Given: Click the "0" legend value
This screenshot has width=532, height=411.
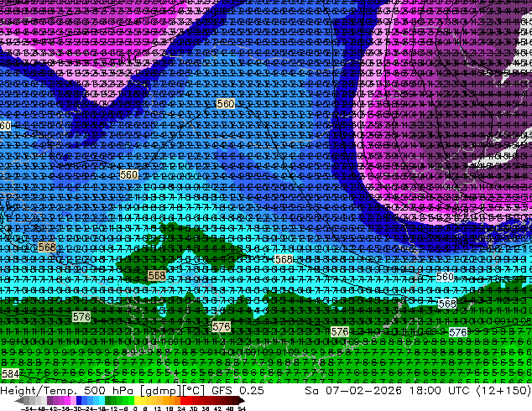Looking at the screenshot, I should (x=135, y=409).
